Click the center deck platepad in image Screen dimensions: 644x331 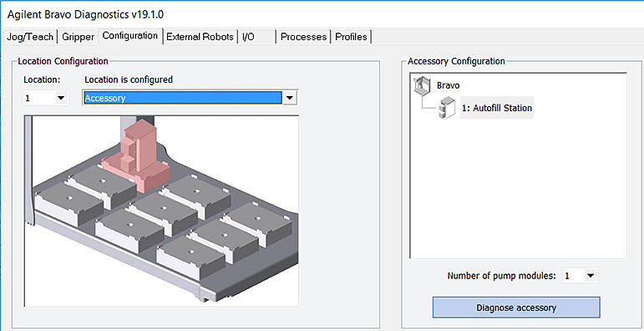tap(164, 213)
